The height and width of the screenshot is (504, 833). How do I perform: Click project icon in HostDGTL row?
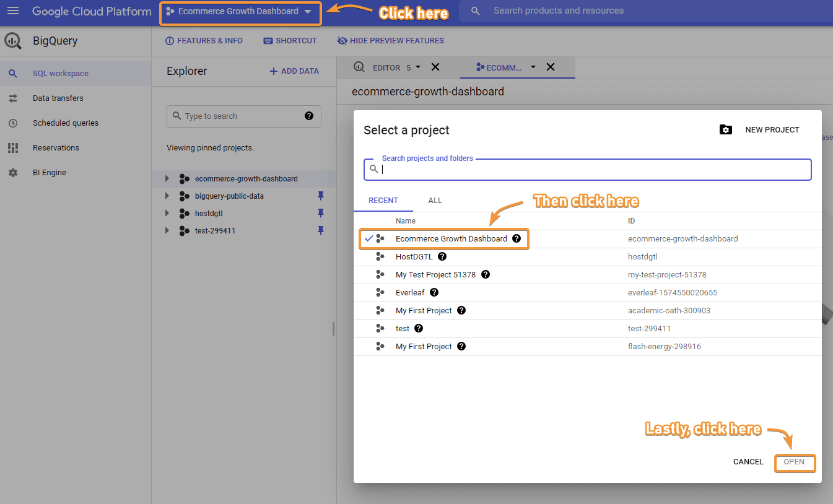380,256
